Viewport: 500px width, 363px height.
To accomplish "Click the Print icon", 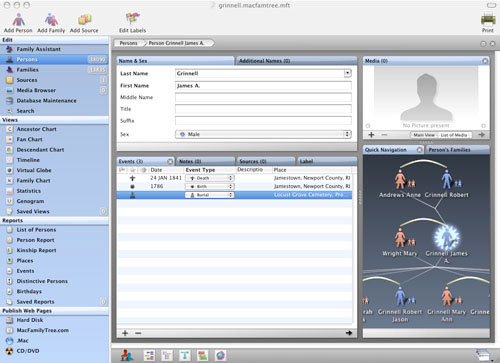I will (488, 19).
